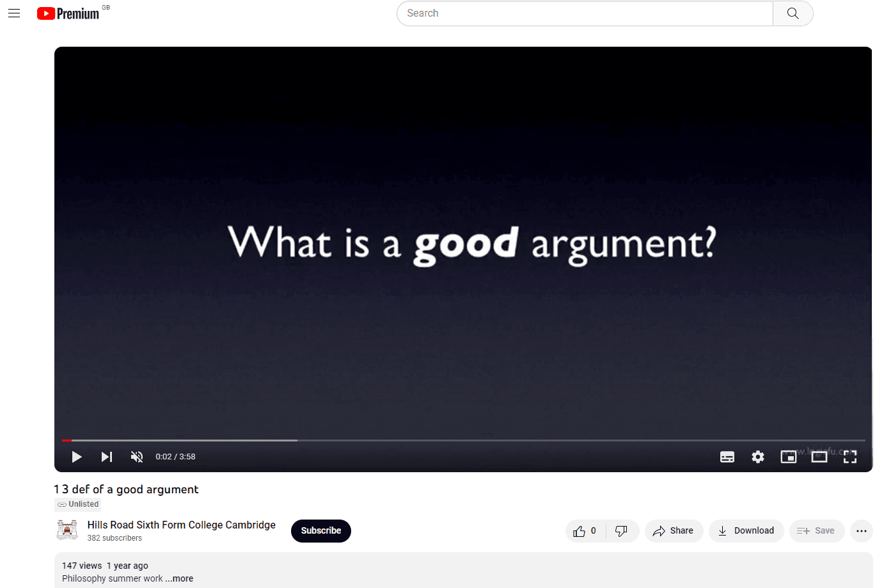Click the channel avatar crest
Viewport: 884px width, 588px height.
[67, 530]
